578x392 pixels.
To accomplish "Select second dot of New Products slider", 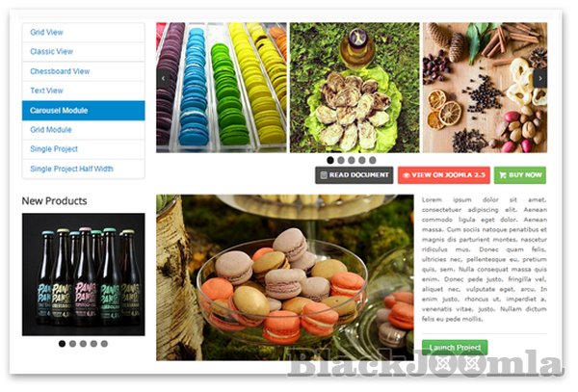I will [72, 344].
